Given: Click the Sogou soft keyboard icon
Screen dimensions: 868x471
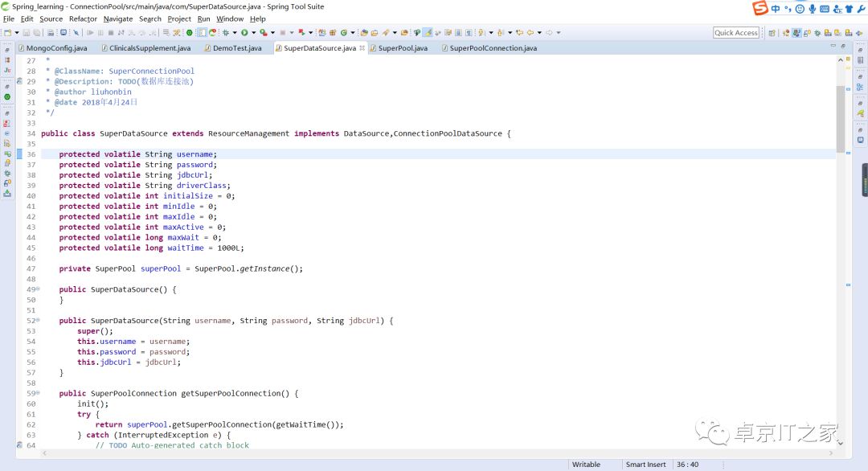Looking at the screenshot, I should pyautogui.click(x=825, y=8).
